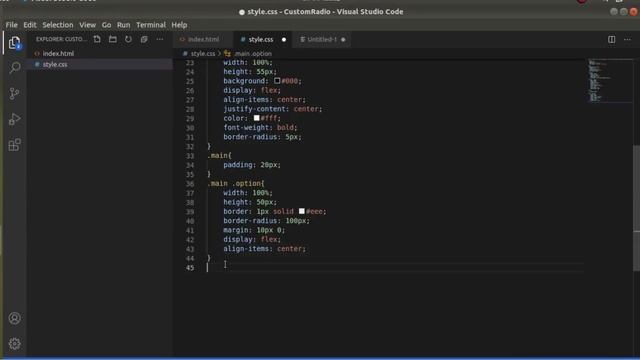The image size is (640, 360).
Task: Open the Extensions view
Action: pyautogui.click(x=15, y=145)
